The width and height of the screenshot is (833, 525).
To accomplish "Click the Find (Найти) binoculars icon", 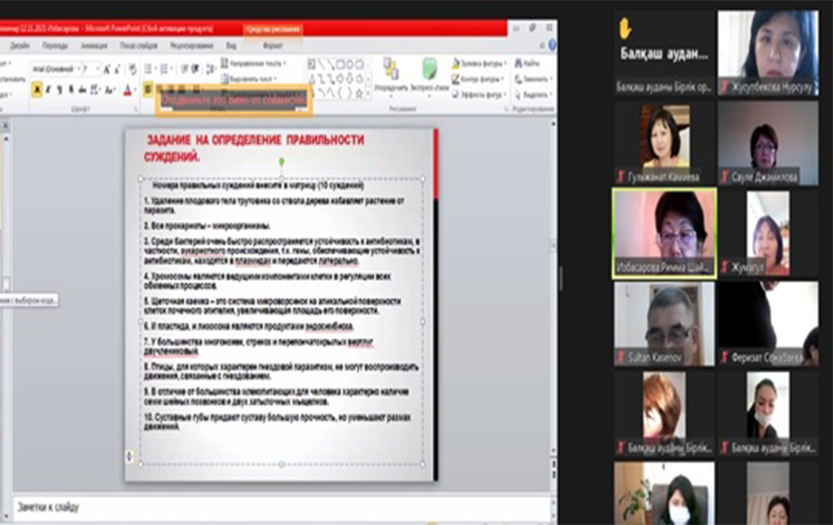I will 519,64.
